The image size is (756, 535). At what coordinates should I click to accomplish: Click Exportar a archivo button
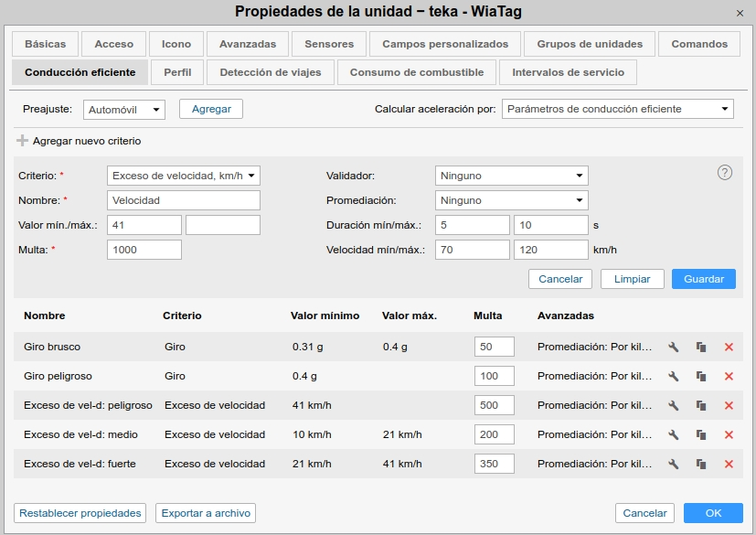[x=206, y=513]
